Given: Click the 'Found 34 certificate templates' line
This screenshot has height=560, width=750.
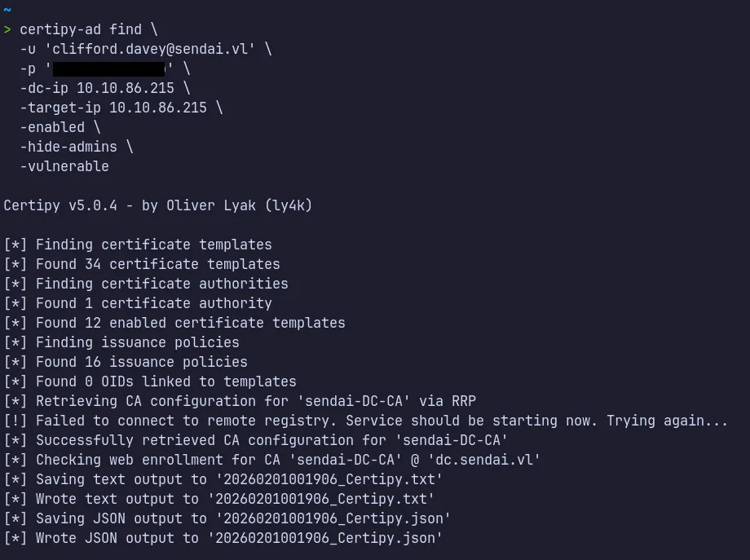Looking at the screenshot, I should click(x=157, y=264).
